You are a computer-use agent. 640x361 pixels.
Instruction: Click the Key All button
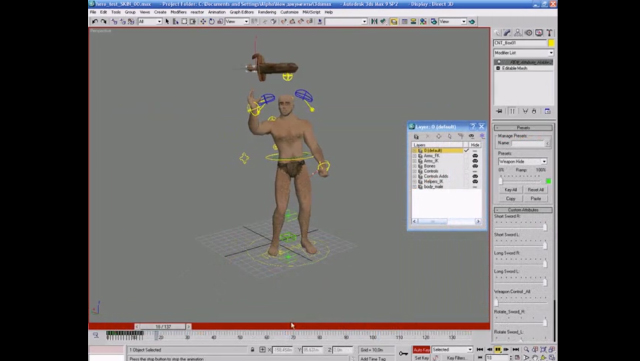[x=511, y=190]
